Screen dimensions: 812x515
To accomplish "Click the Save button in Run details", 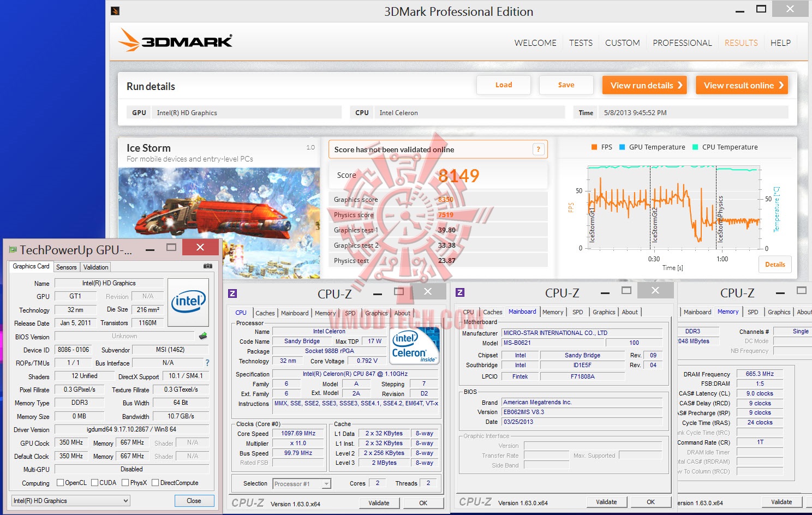I will [x=566, y=85].
